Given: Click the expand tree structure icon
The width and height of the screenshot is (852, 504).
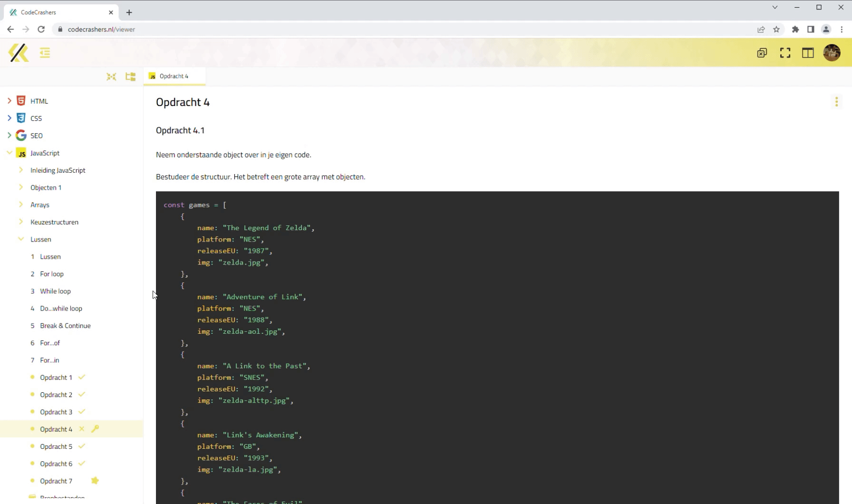Looking at the screenshot, I should click(x=130, y=77).
